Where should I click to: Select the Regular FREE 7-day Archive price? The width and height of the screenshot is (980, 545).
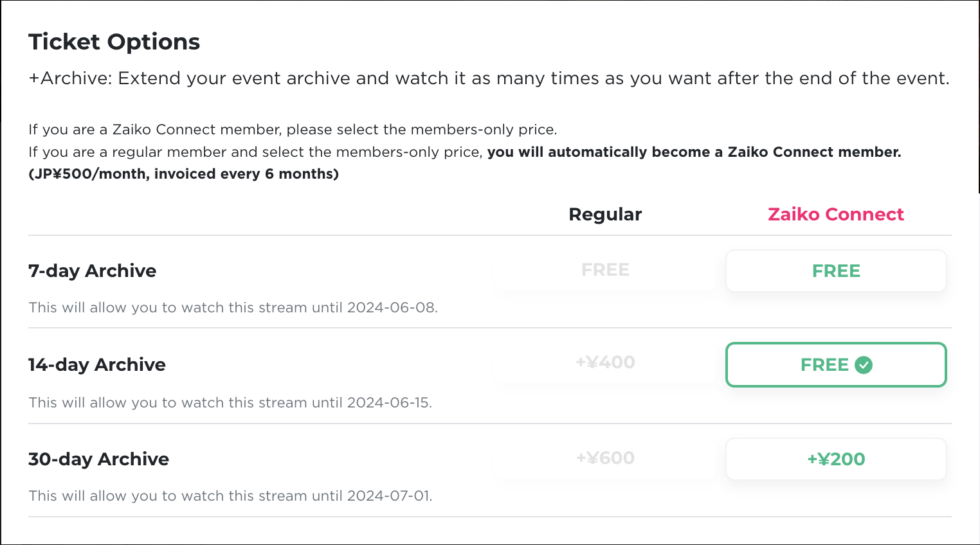(605, 271)
